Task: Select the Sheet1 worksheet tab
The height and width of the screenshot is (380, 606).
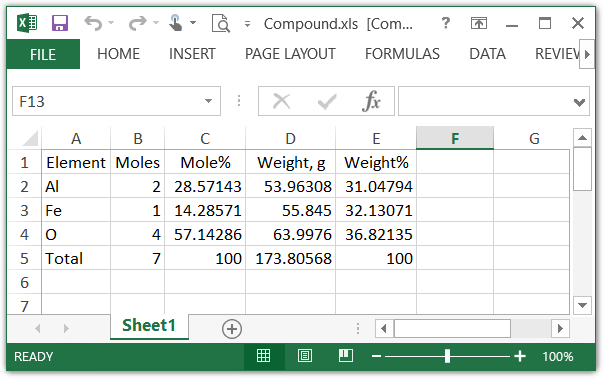Action: (x=149, y=325)
